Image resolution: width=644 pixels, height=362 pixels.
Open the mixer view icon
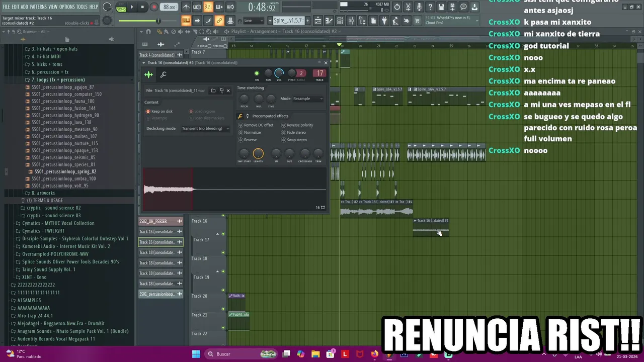coord(351,21)
